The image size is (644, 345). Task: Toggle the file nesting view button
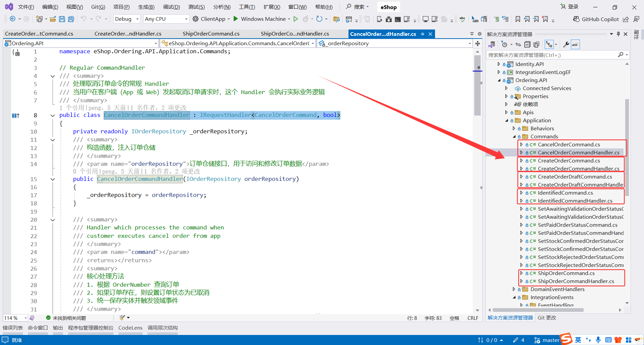(x=549, y=45)
